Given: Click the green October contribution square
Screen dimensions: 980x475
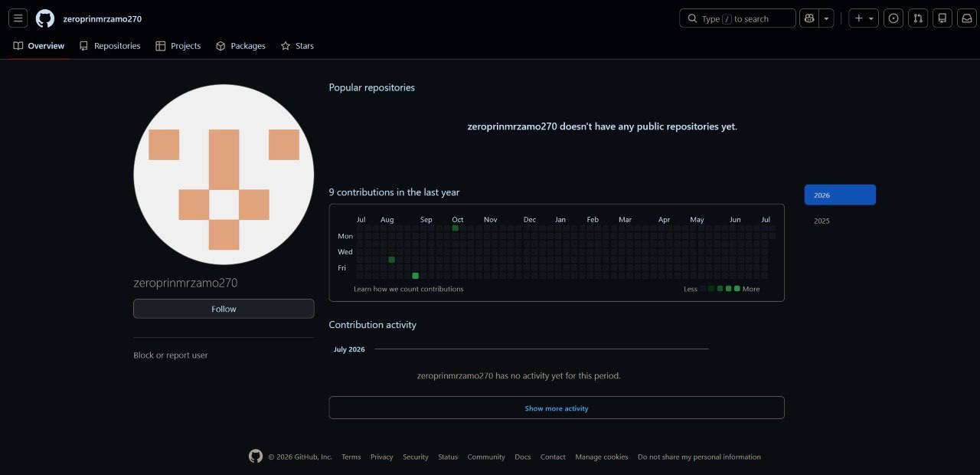Looking at the screenshot, I should tap(456, 228).
